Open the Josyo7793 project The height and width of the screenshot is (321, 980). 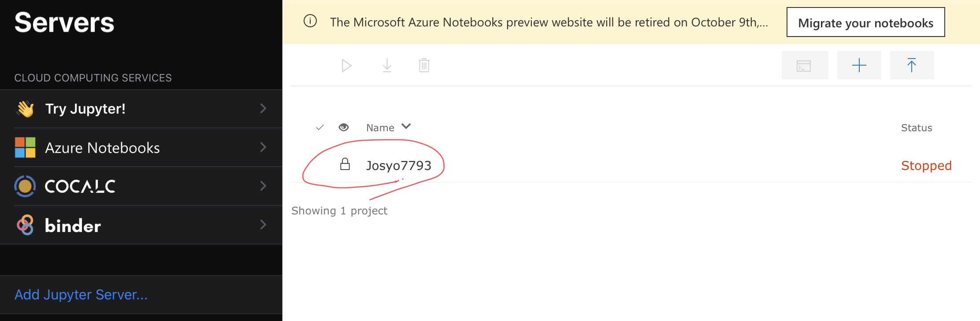point(398,166)
